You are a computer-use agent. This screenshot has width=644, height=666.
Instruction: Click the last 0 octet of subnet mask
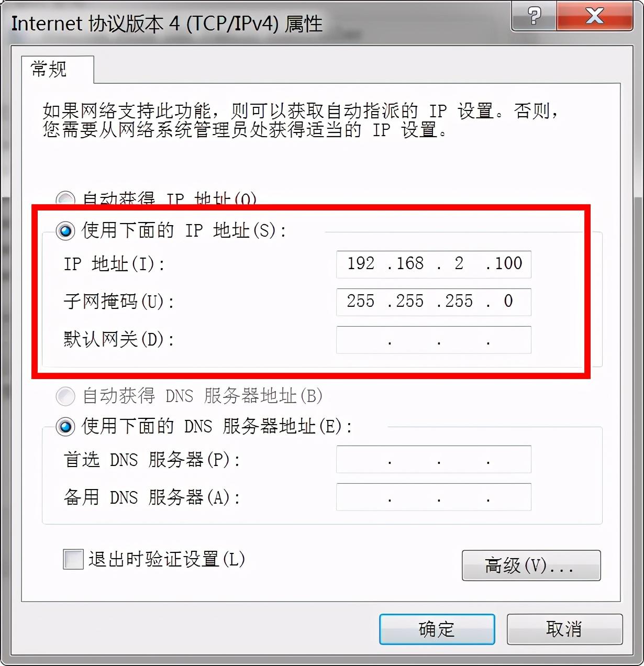pyautogui.click(x=508, y=301)
